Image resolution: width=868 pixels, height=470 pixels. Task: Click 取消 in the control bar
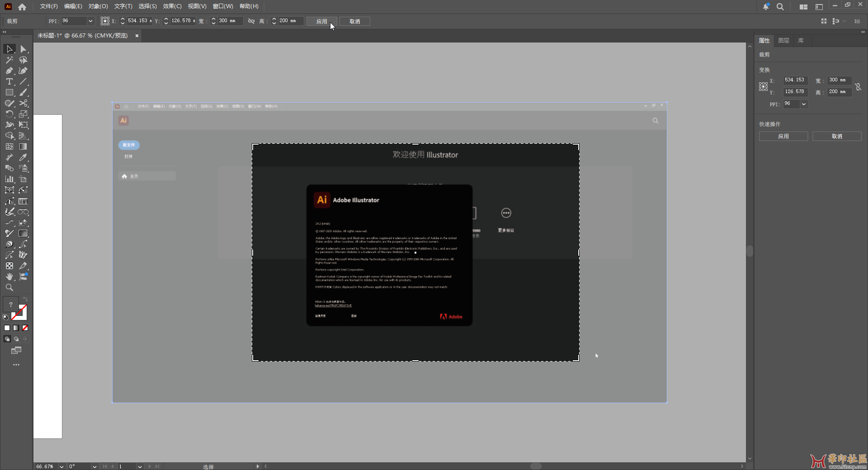pyautogui.click(x=355, y=21)
